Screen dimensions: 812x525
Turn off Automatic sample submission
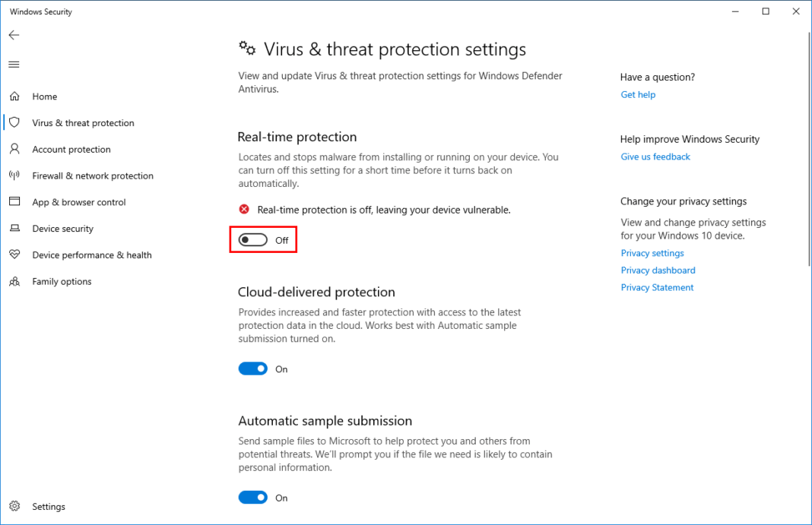[253, 497]
